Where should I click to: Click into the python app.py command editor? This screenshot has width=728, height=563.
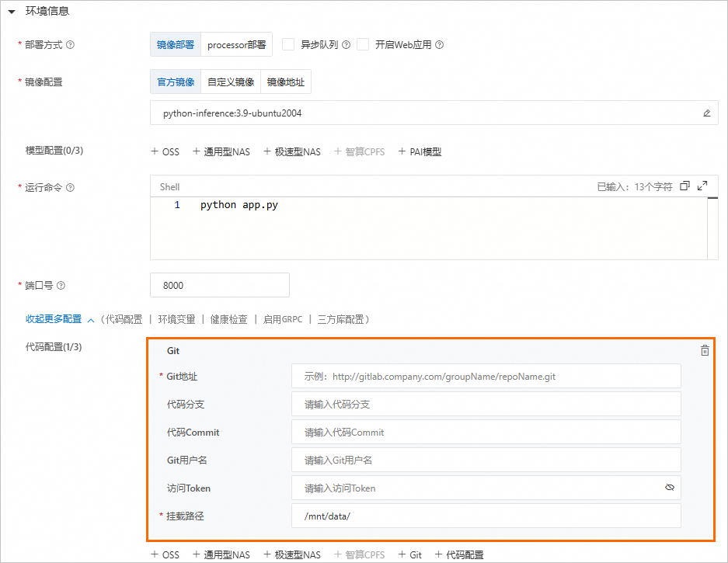[429, 228]
